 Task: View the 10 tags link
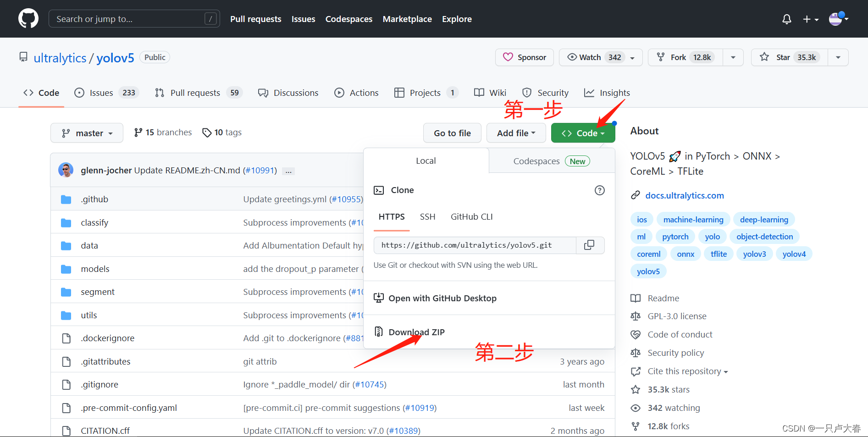click(x=222, y=133)
